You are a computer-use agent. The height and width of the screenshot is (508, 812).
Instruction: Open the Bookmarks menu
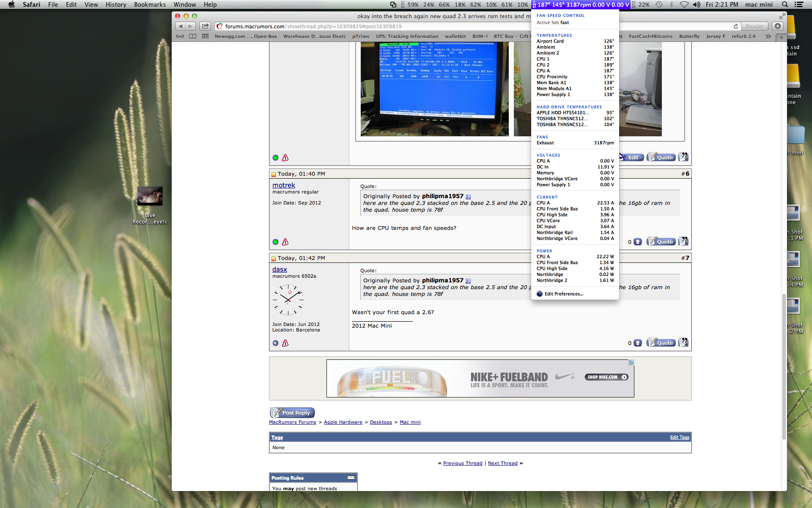pyautogui.click(x=150, y=5)
